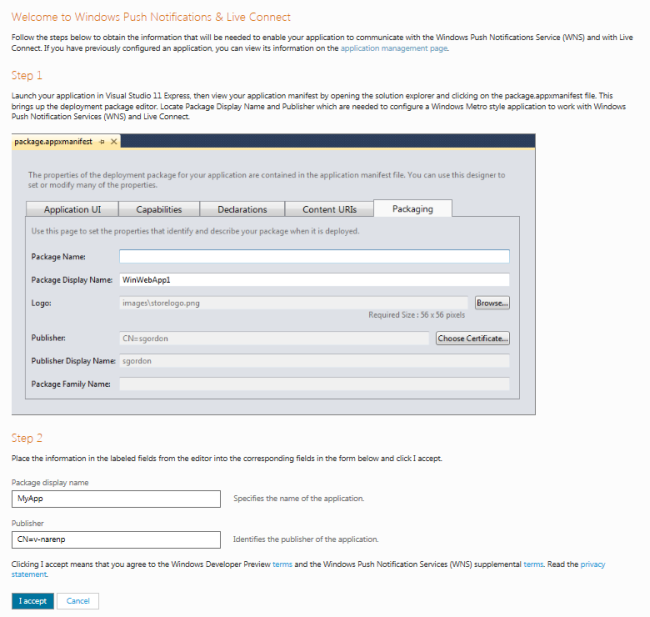The width and height of the screenshot is (650, 617).
Task: Click the I accept button
Action: tap(33, 601)
